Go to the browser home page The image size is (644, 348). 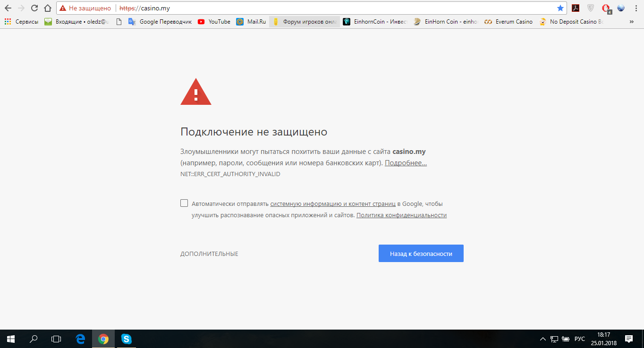tap(47, 8)
